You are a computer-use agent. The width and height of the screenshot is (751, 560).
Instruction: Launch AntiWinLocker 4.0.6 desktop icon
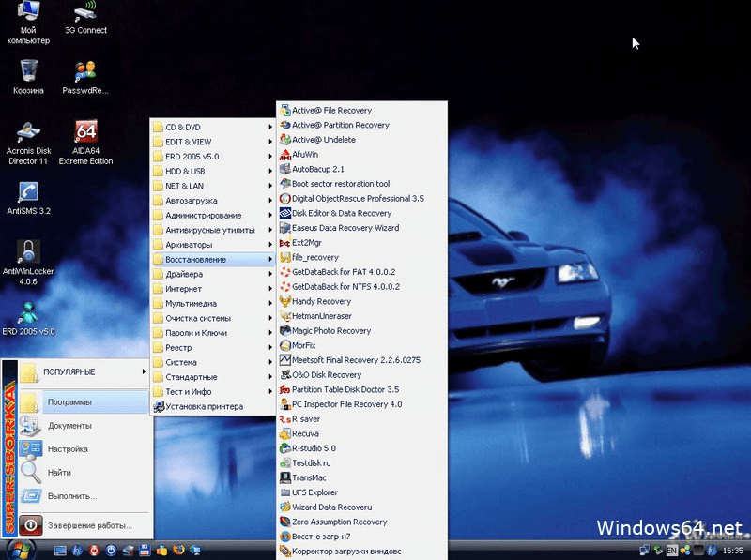pos(28,263)
